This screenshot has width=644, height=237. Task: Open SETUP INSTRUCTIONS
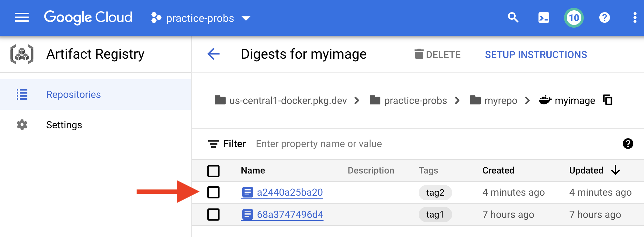coord(536,55)
